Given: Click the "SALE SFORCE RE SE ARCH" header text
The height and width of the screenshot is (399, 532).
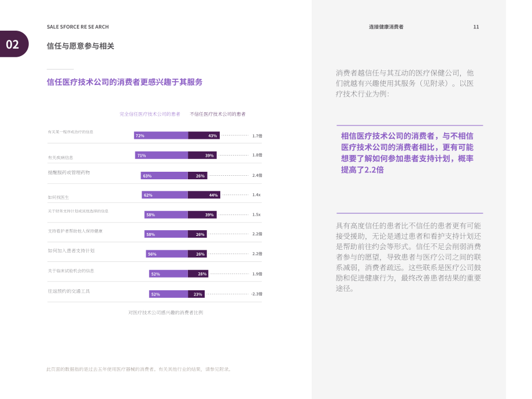Looking at the screenshot, I should (x=77, y=27).
